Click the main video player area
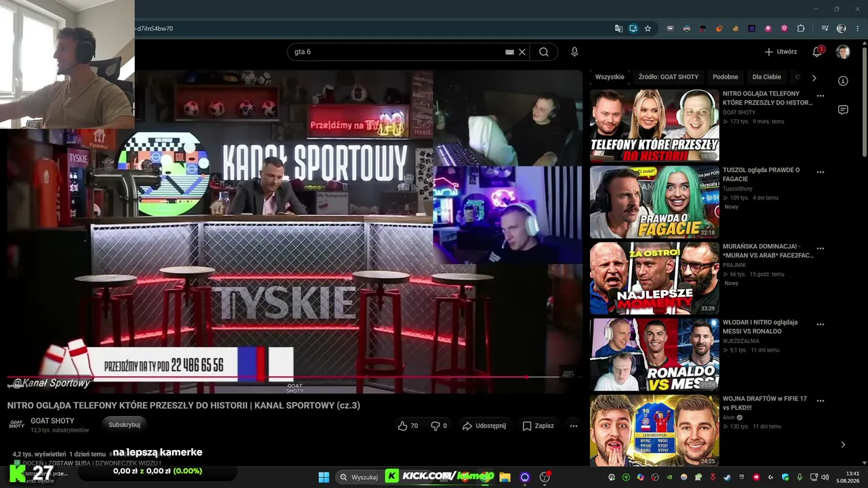 click(x=295, y=232)
